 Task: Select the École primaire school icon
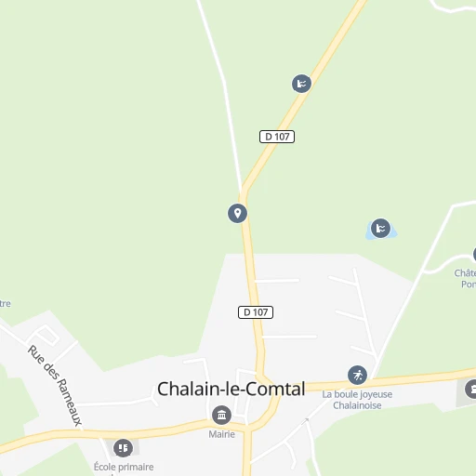123,448
